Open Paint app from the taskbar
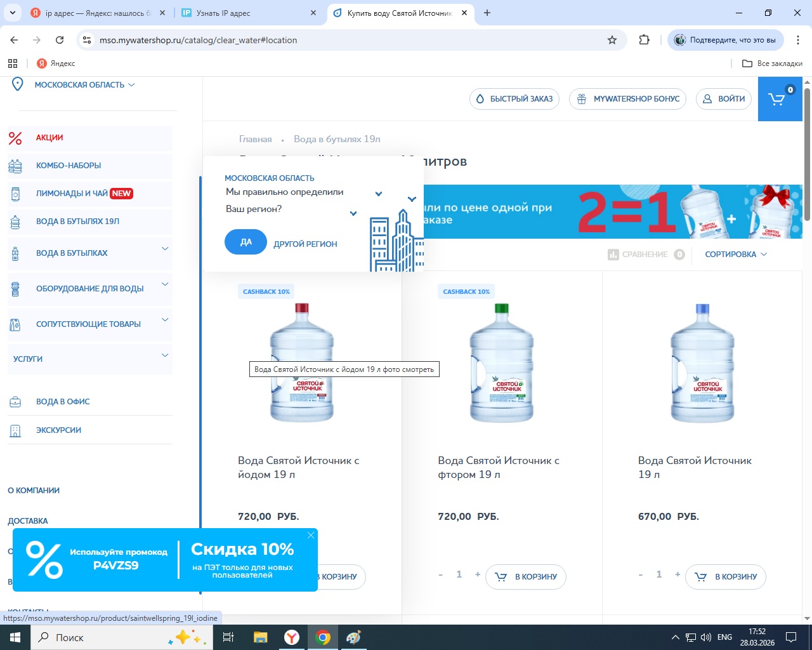Viewport: 812px width, 650px height. [353, 637]
